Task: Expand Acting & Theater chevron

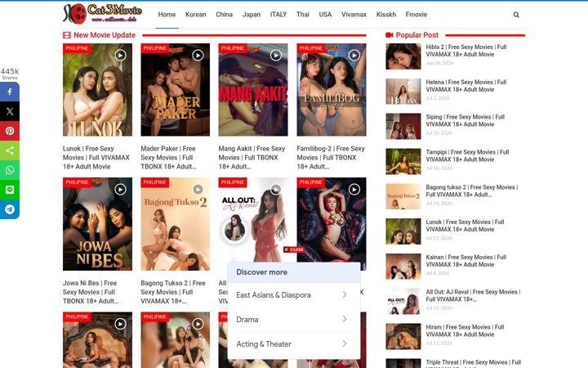Action: click(x=345, y=343)
